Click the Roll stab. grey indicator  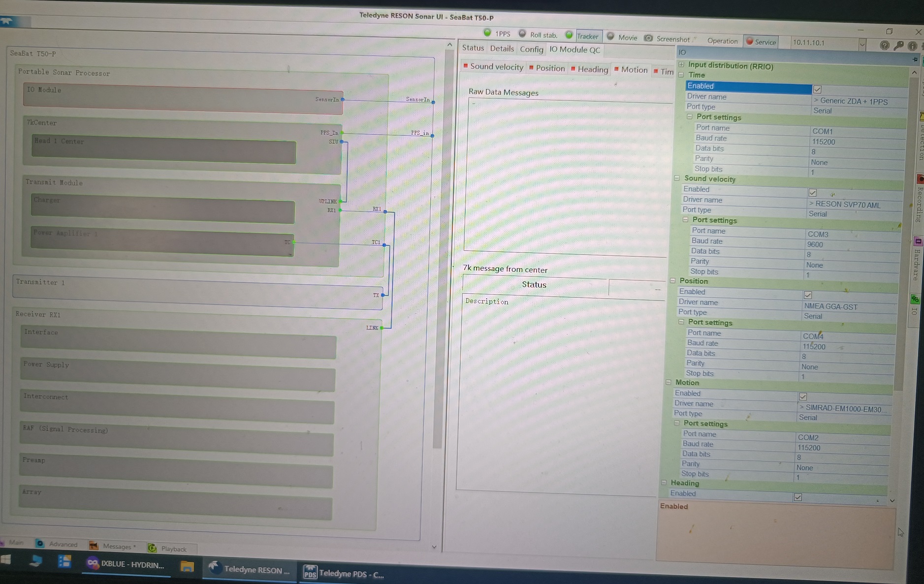click(522, 34)
